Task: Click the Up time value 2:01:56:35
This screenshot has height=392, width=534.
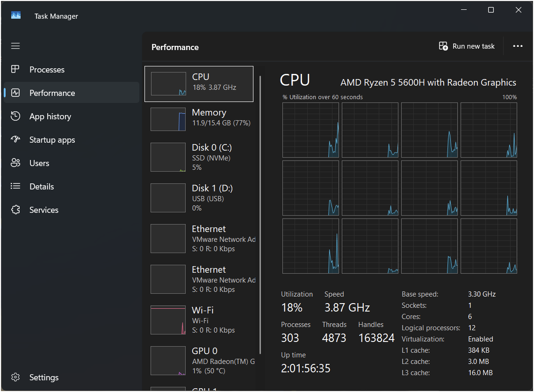Action: pyautogui.click(x=305, y=368)
